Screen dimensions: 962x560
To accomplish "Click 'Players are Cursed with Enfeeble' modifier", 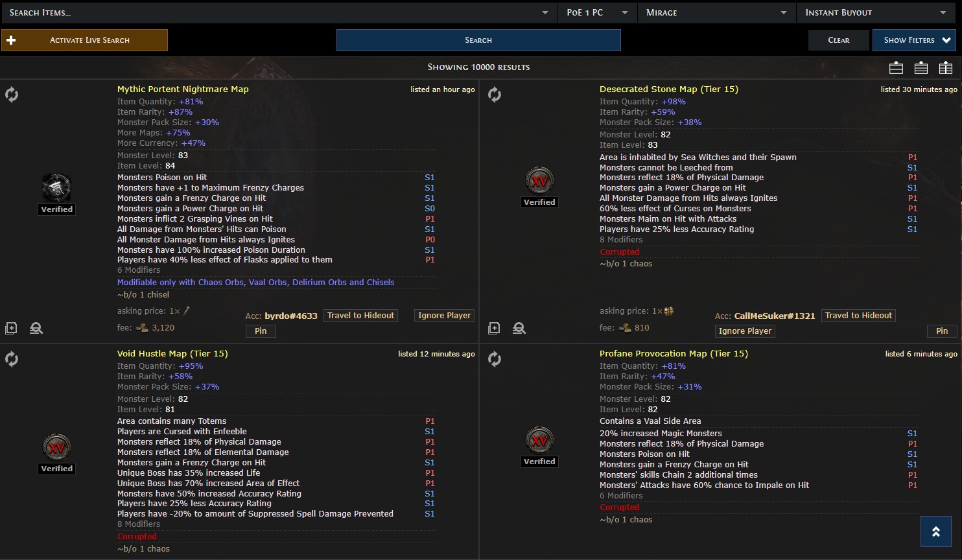I will pyautogui.click(x=182, y=432).
